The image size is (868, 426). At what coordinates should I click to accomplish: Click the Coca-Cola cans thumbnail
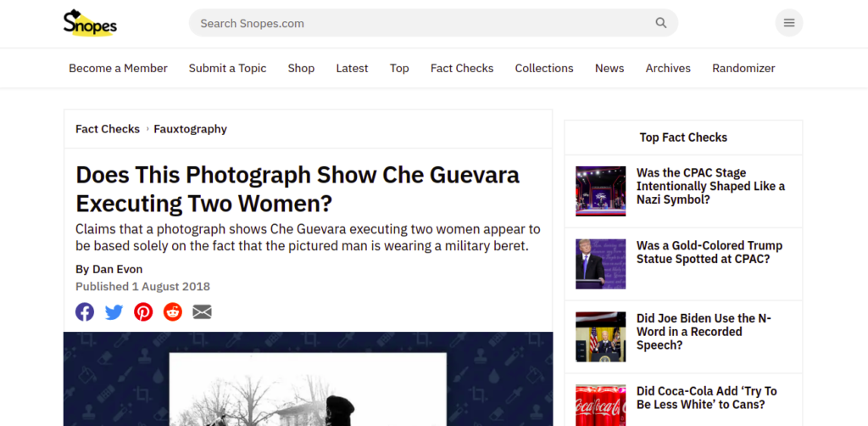point(601,405)
